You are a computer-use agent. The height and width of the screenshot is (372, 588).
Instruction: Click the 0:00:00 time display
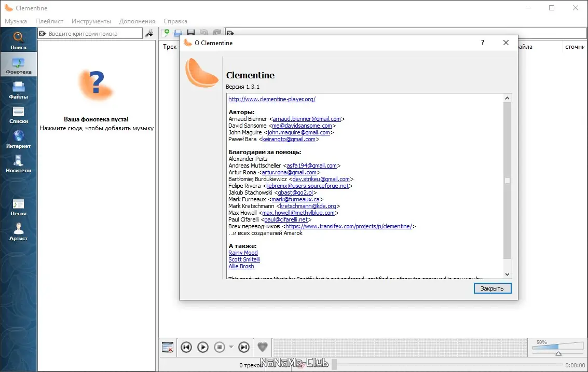click(x=575, y=365)
